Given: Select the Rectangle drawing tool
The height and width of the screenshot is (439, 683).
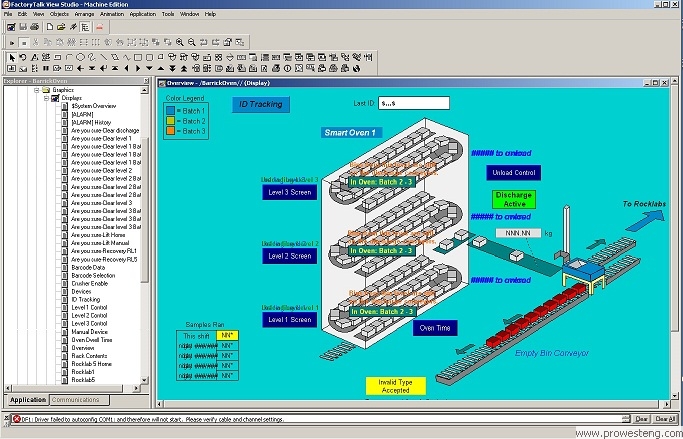Looking at the screenshot, I should 138,57.
